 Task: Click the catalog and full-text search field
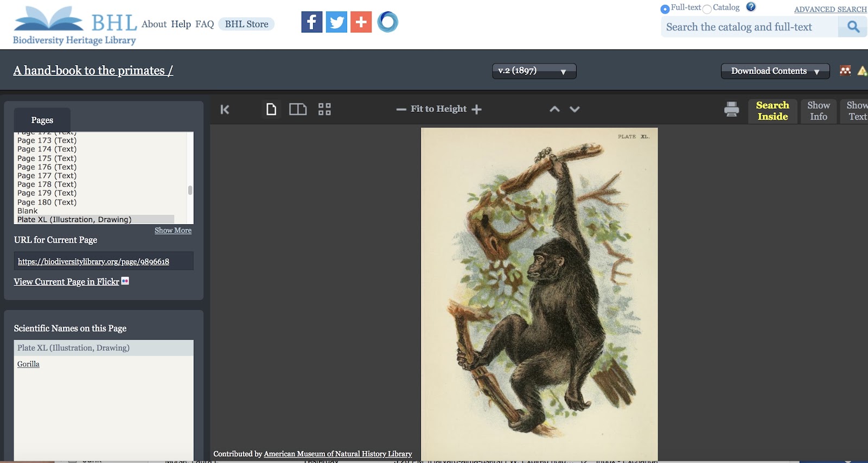750,27
